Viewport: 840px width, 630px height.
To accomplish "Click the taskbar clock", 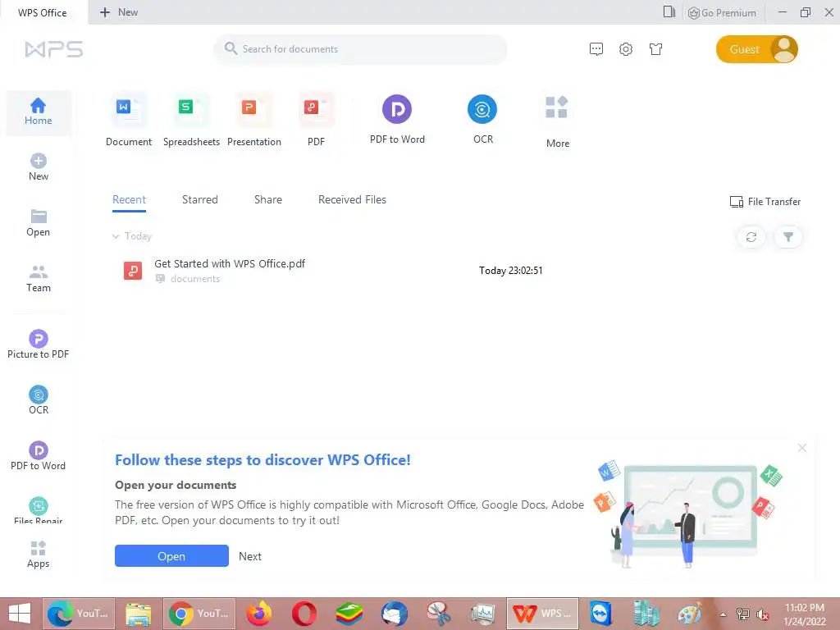I will pyautogui.click(x=804, y=614).
